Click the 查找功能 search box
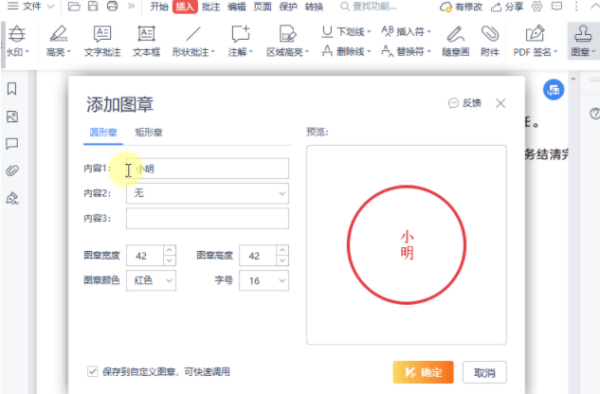This screenshot has height=394, width=600. coord(368,7)
